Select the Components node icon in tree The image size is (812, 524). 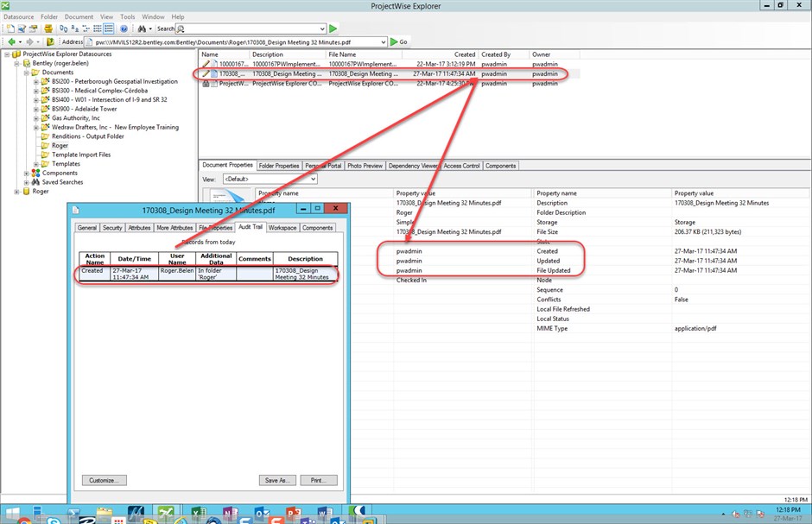tap(36, 173)
